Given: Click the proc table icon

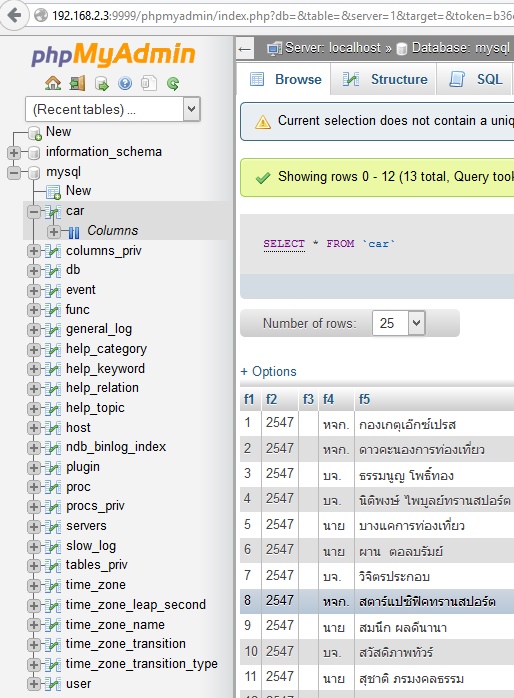Looking at the screenshot, I should pos(53,487).
